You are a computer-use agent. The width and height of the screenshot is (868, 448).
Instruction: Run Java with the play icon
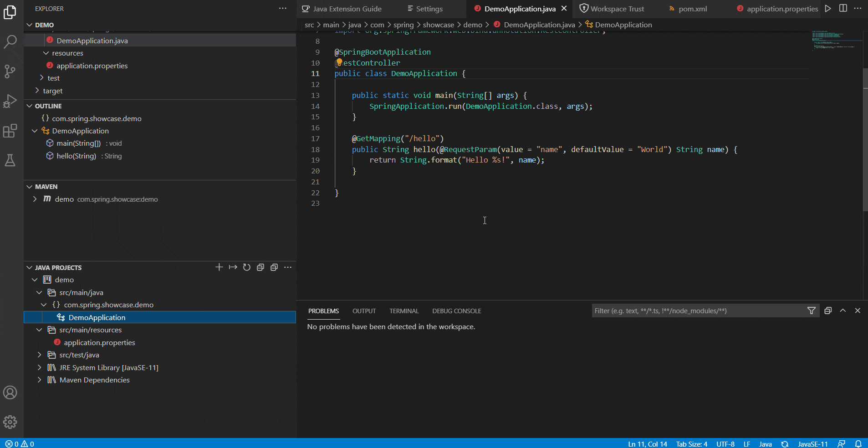pos(828,8)
